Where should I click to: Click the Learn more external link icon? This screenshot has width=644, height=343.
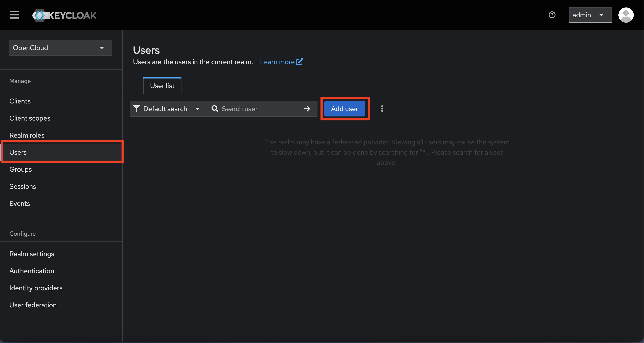pos(299,62)
